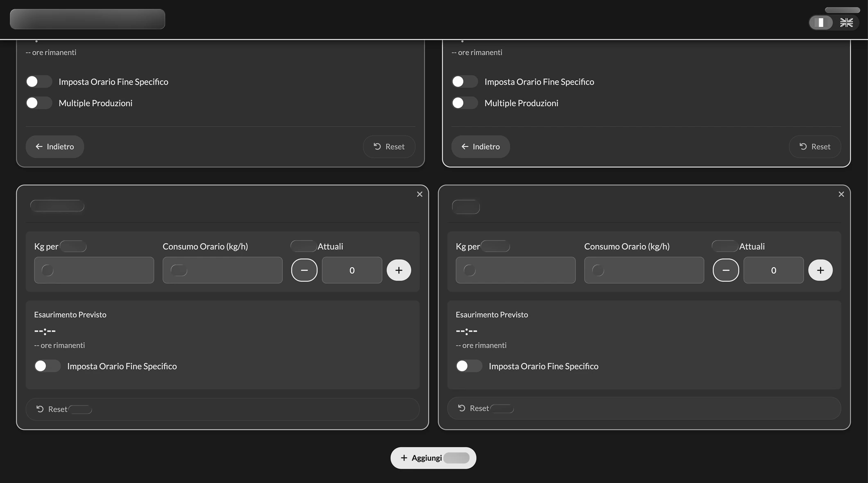Click the dark-mode toggle icon near the flag
Screen dimensions: 868x483
click(821, 23)
